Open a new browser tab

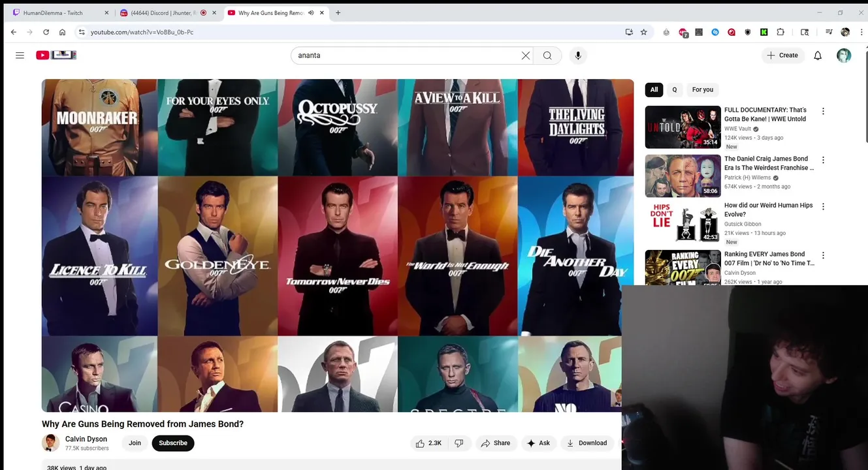(x=338, y=12)
